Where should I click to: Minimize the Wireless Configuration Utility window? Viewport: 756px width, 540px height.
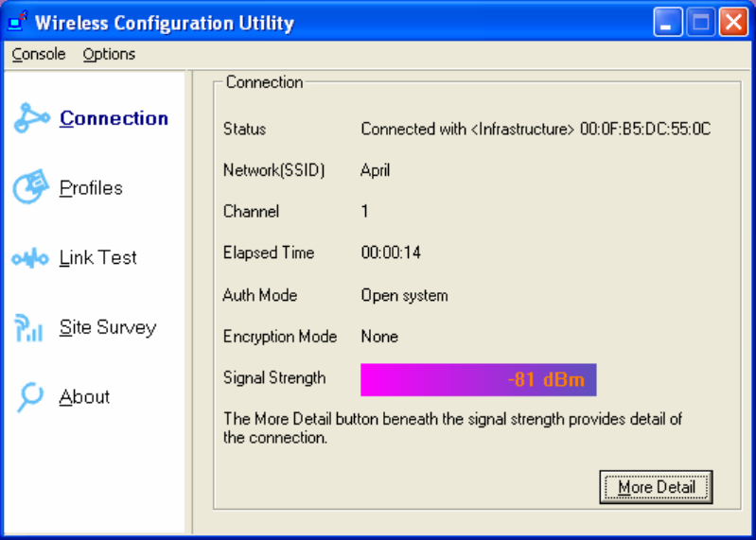(x=668, y=23)
